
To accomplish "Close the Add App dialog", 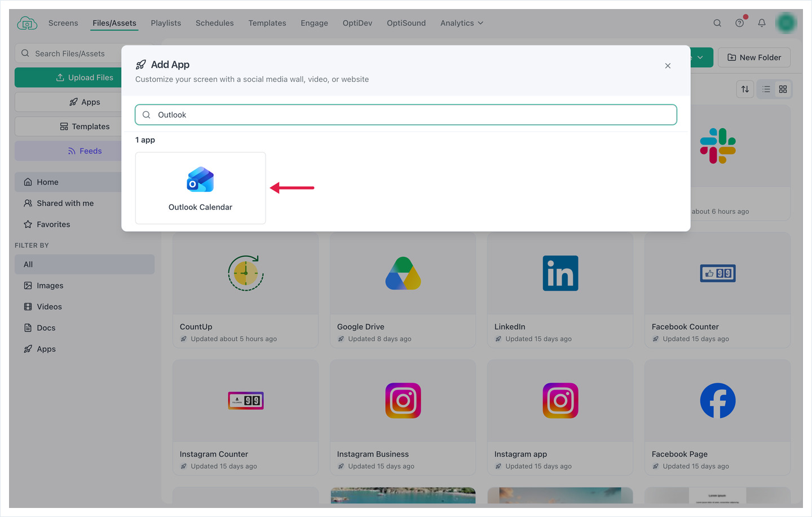I will (x=668, y=66).
